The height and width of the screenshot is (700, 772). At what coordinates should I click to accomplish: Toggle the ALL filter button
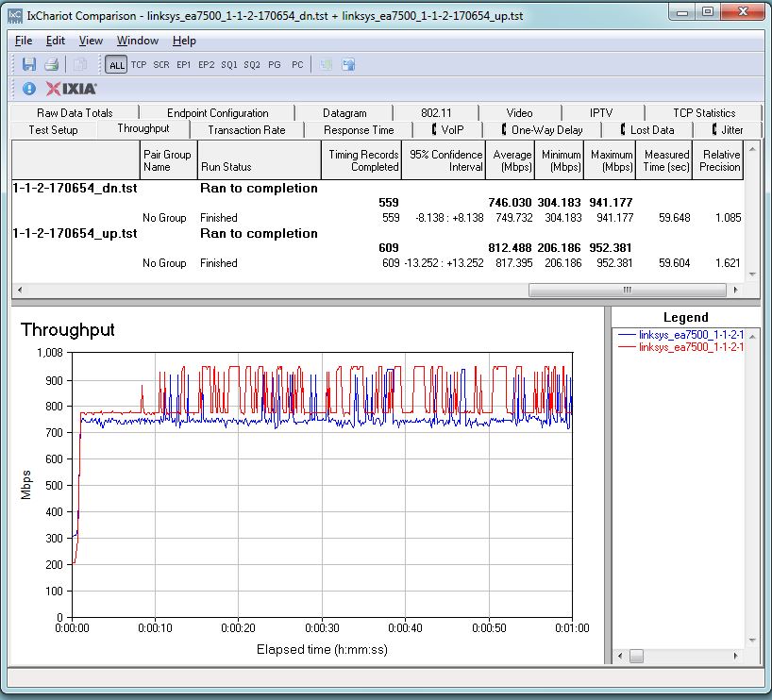(x=116, y=64)
